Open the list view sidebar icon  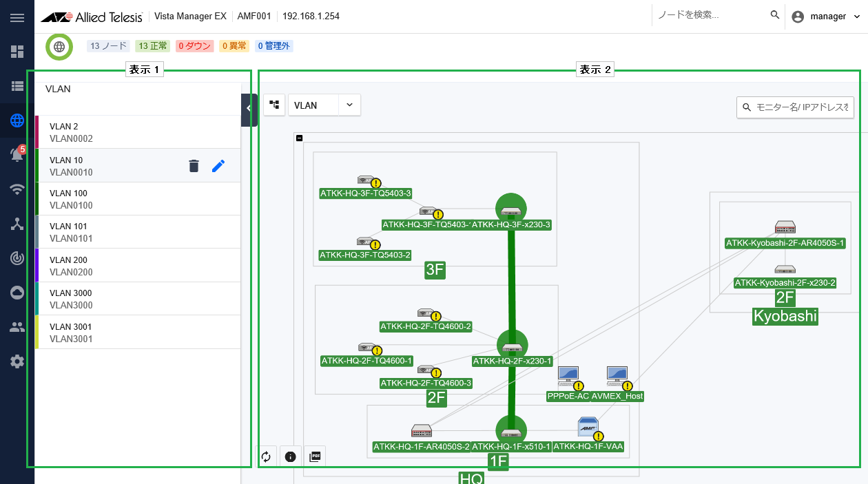coord(17,86)
